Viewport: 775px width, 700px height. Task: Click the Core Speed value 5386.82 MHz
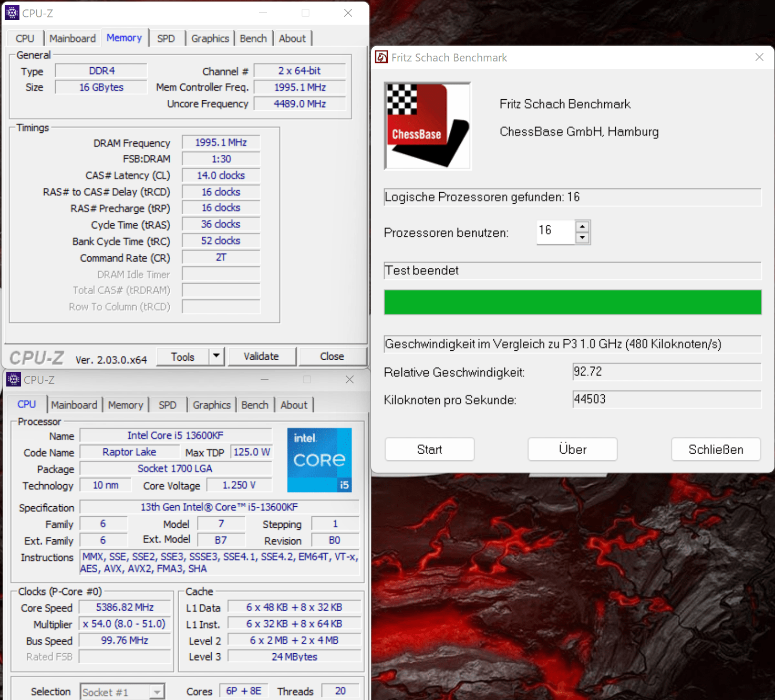pos(125,607)
